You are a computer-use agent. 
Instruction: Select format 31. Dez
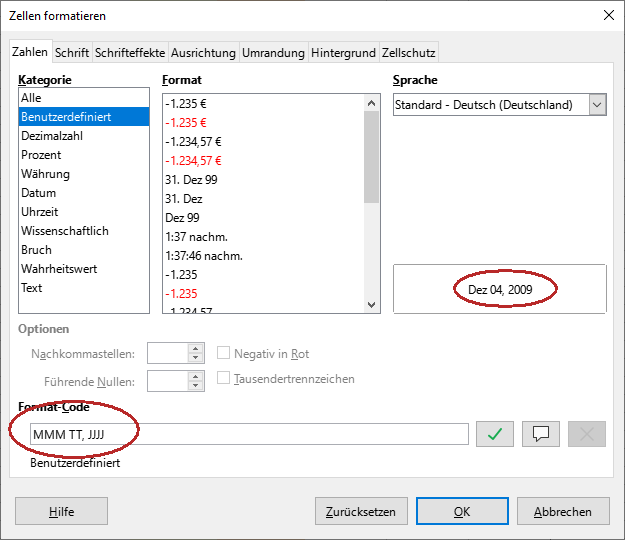click(x=263, y=198)
